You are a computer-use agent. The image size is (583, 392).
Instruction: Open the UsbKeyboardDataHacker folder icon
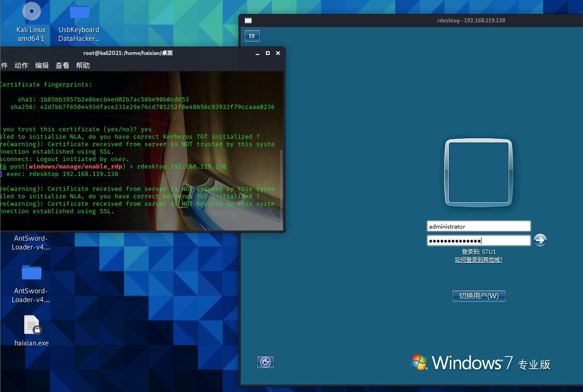point(80,12)
